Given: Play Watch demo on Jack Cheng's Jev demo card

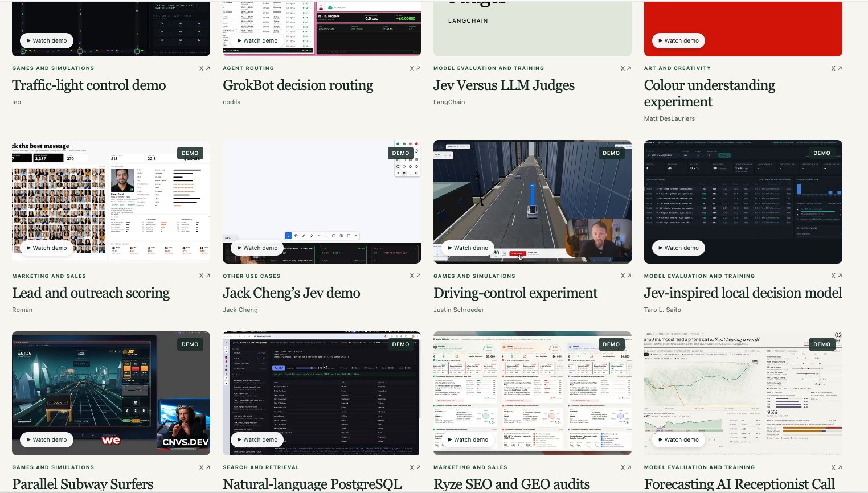Looking at the screenshot, I should point(257,248).
